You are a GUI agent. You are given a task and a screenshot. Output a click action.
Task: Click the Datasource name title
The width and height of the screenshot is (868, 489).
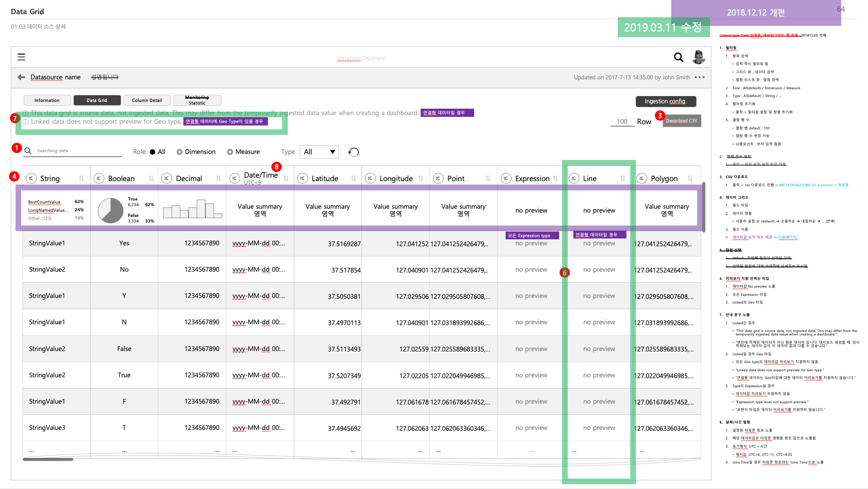click(56, 77)
